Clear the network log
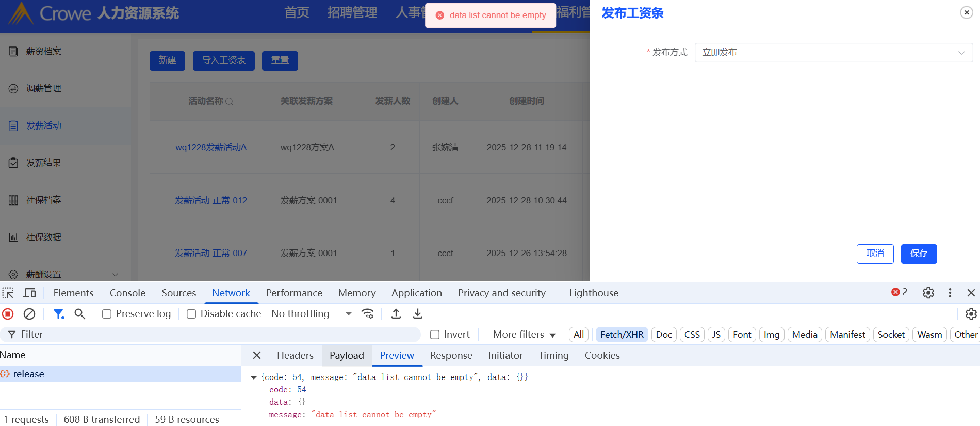Screen dimensions: 980x426 tap(29, 314)
